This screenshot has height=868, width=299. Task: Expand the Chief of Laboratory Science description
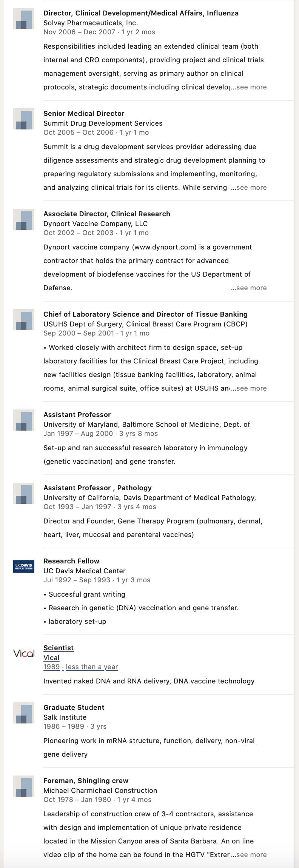pyautogui.click(x=249, y=388)
